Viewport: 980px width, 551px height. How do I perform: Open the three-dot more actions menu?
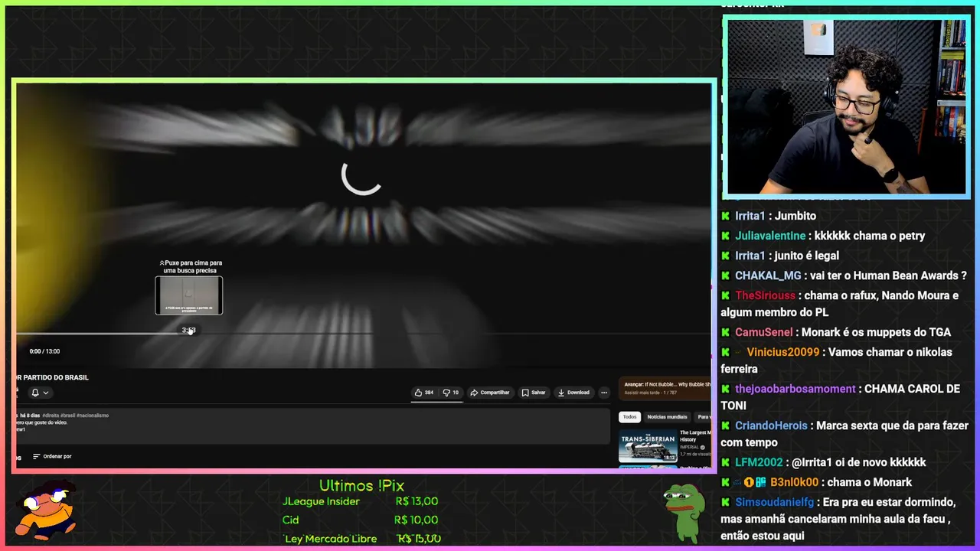[604, 393]
